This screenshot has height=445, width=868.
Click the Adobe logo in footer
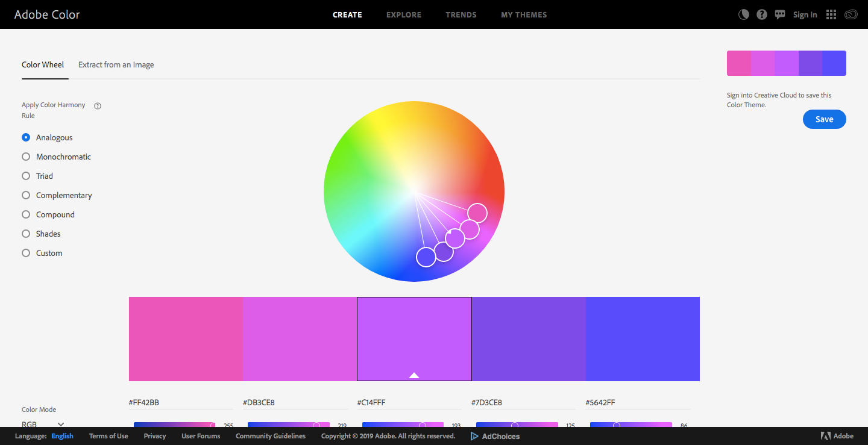tap(837, 436)
